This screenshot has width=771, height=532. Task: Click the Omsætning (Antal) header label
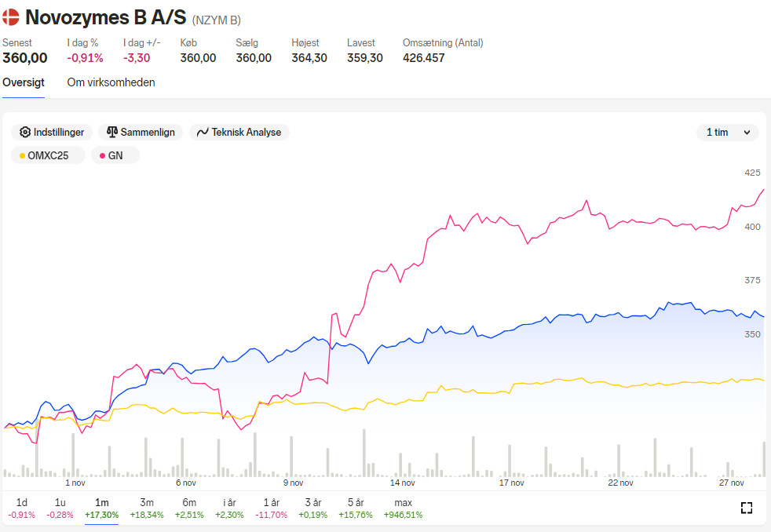(443, 42)
